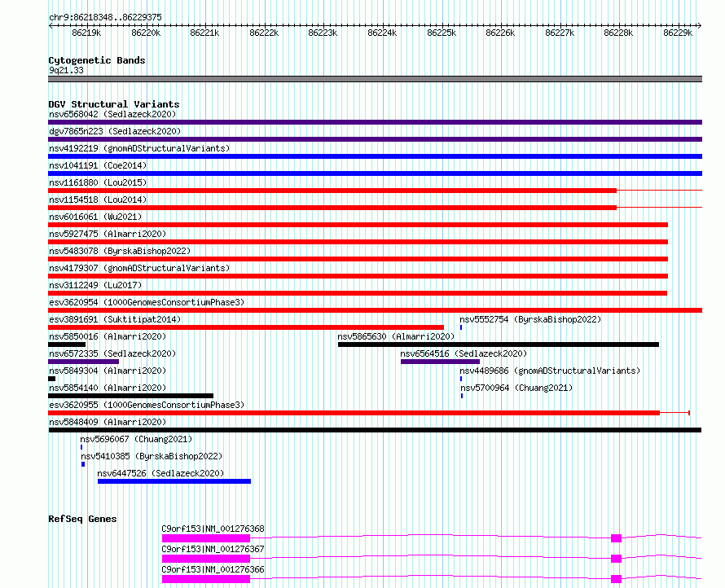Select the DGV Structural Variants track title
The image size is (725, 588).
pos(114,104)
